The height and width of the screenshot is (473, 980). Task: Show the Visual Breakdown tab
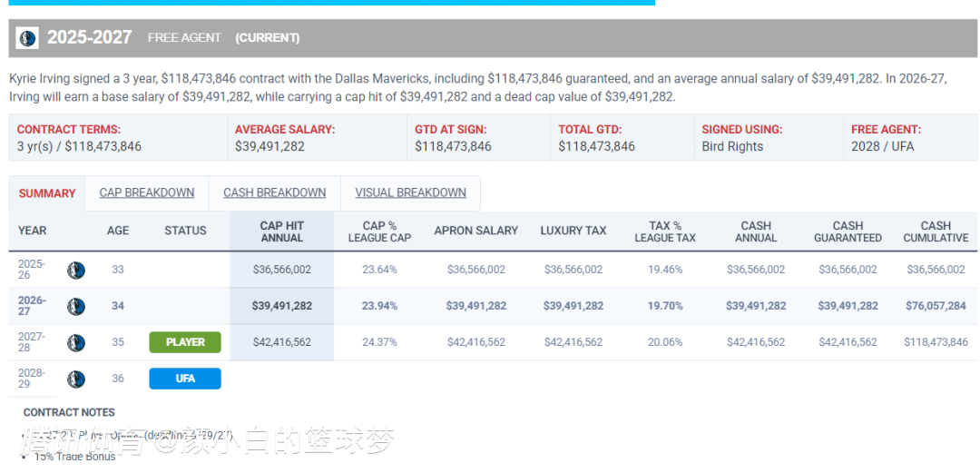[411, 192]
